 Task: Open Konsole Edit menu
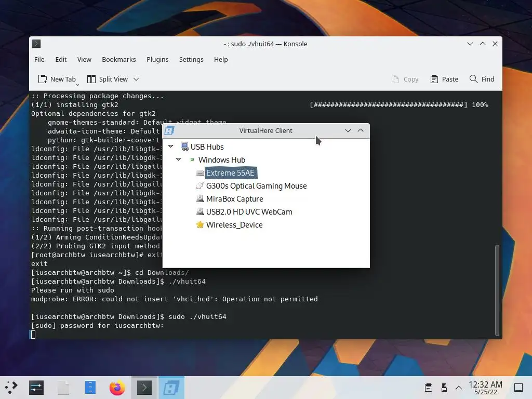tap(61, 59)
